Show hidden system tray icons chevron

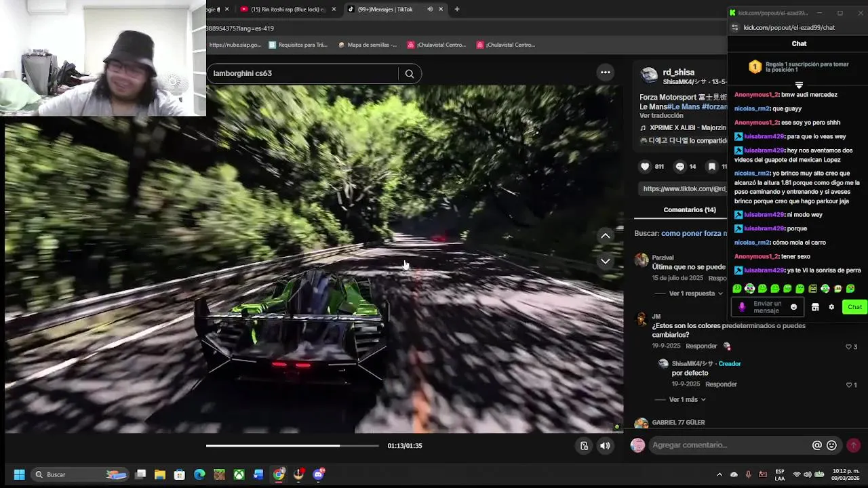tap(719, 474)
